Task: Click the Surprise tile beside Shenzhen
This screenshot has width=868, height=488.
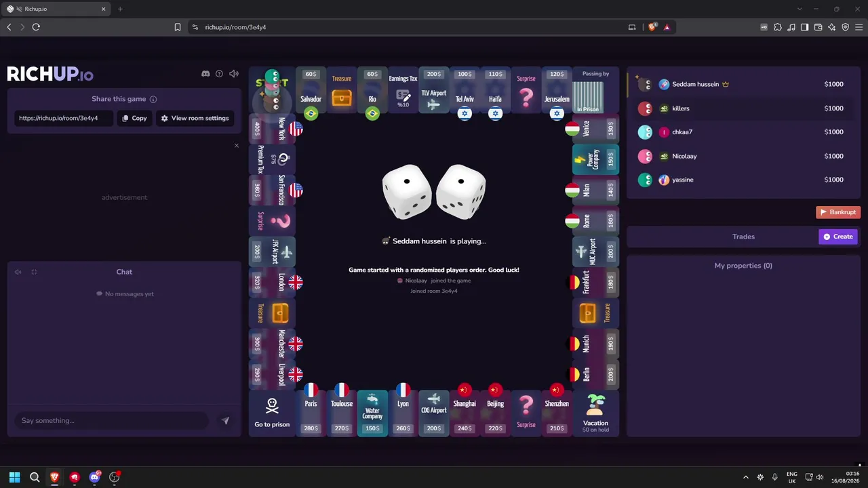Action: click(526, 413)
